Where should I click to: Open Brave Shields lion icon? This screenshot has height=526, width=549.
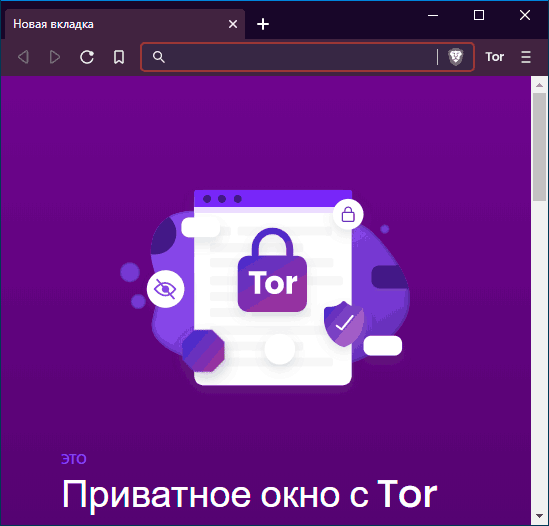pos(456,57)
